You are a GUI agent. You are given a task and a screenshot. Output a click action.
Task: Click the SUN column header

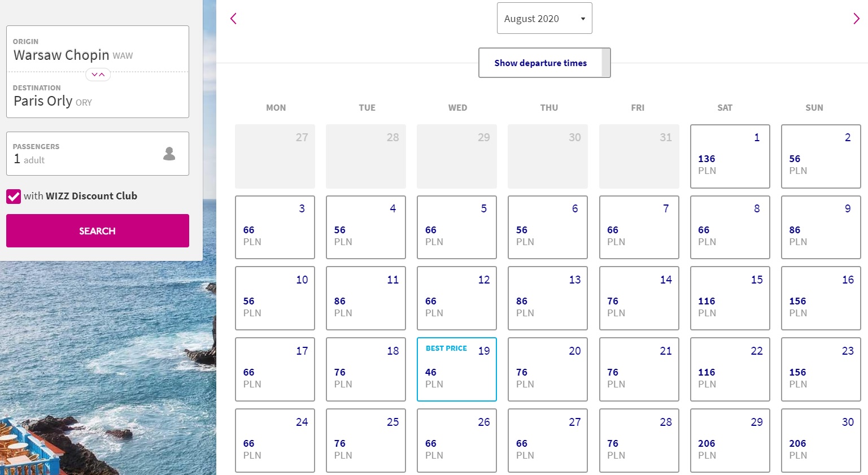814,108
